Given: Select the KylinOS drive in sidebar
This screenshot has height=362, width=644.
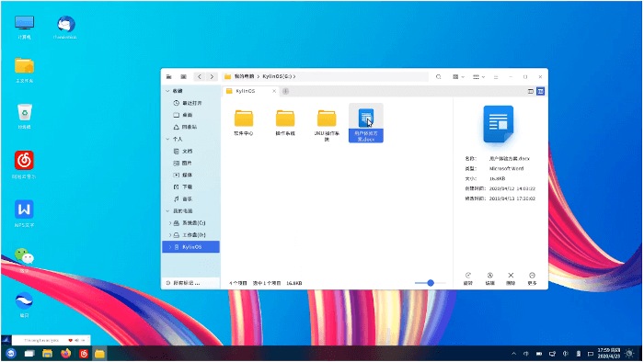Looking at the screenshot, I should coord(191,247).
